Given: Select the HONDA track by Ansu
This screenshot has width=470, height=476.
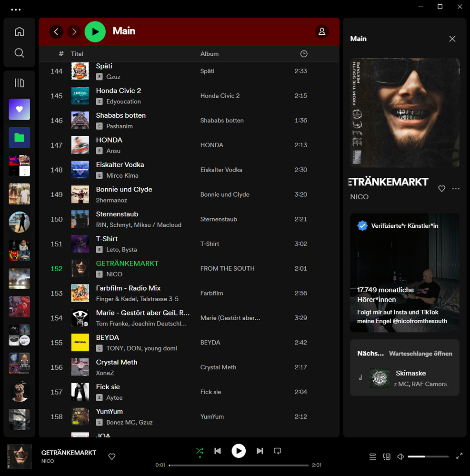Looking at the screenshot, I should coord(109,140).
